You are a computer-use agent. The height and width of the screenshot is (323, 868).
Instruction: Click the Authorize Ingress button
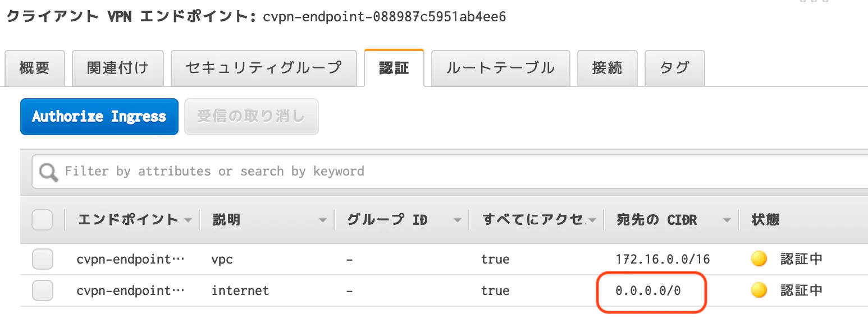pyautogui.click(x=99, y=116)
